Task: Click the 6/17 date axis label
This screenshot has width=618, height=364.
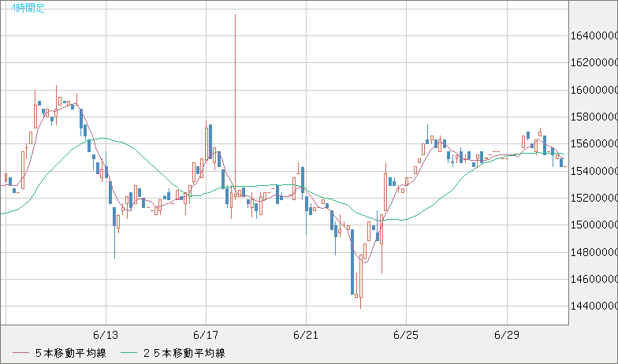Action: point(206,336)
